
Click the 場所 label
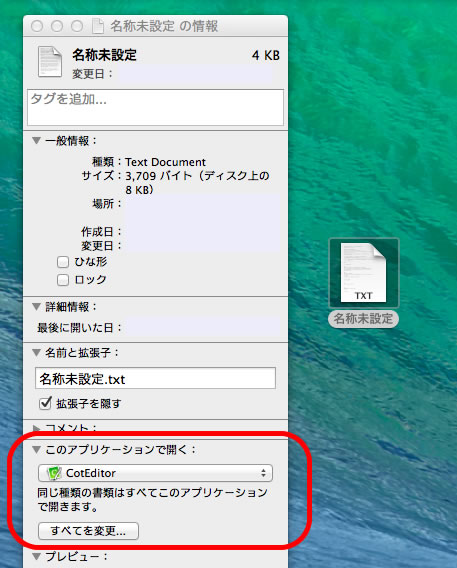[107, 204]
